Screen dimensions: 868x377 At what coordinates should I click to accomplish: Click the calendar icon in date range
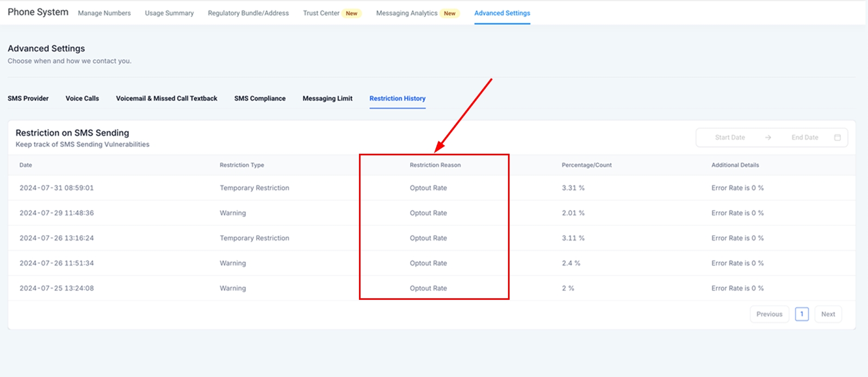click(837, 137)
